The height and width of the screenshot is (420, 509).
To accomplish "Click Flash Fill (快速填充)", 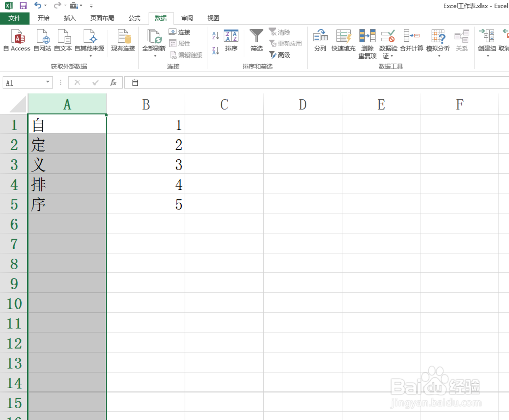I will (x=344, y=40).
